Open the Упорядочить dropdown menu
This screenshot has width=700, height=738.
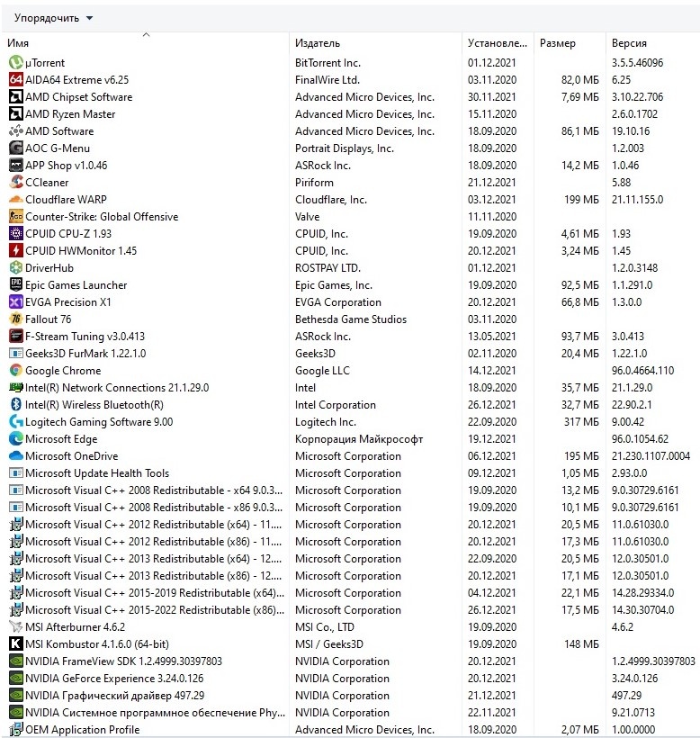[53, 18]
